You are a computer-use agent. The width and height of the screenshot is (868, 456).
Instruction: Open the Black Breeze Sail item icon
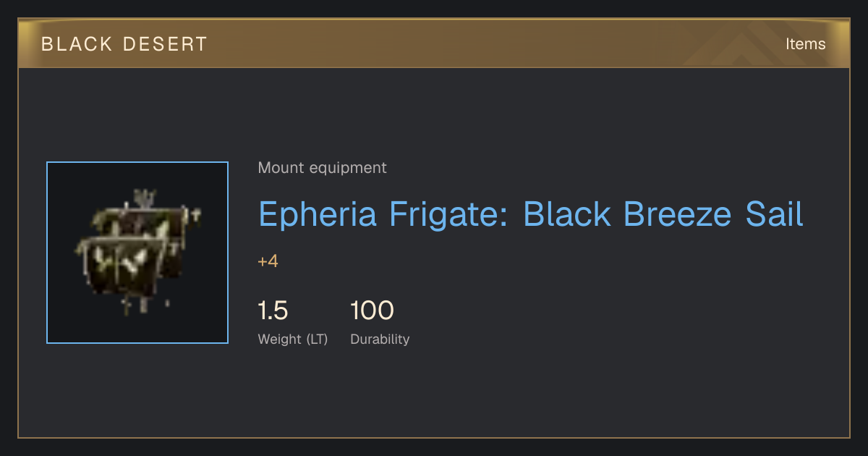click(137, 253)
